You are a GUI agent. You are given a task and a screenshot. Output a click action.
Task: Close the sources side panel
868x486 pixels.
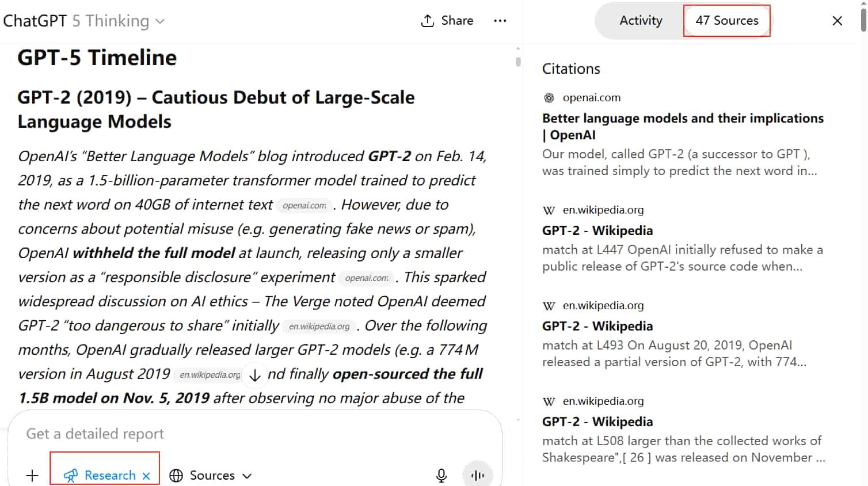837,21
